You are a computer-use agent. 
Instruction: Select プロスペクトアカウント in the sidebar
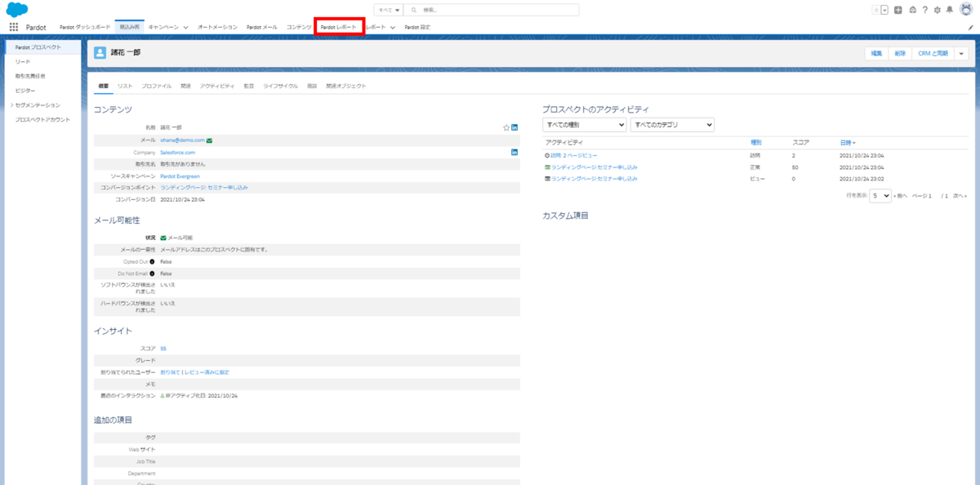[x=42, y=120]
